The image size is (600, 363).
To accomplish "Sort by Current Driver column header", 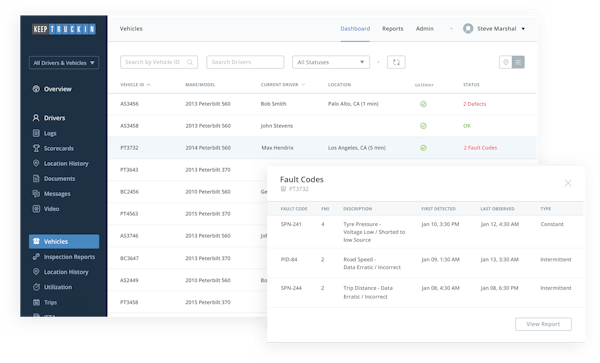I will click(283, 85).
